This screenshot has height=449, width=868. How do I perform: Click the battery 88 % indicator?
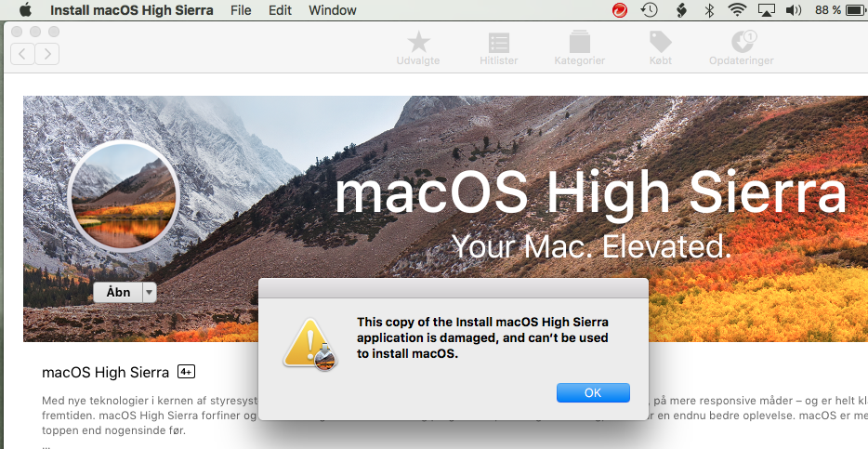[841, 10]
